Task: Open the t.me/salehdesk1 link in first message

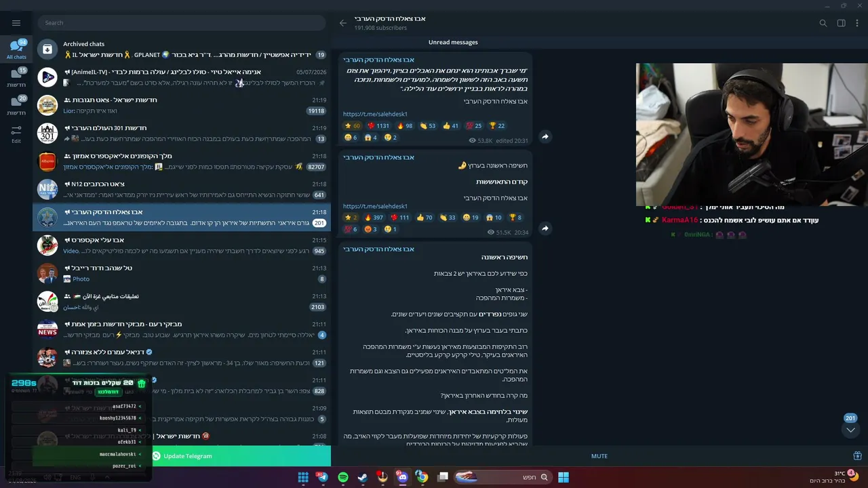Action: pyautogui.click(x=375, y=114)
